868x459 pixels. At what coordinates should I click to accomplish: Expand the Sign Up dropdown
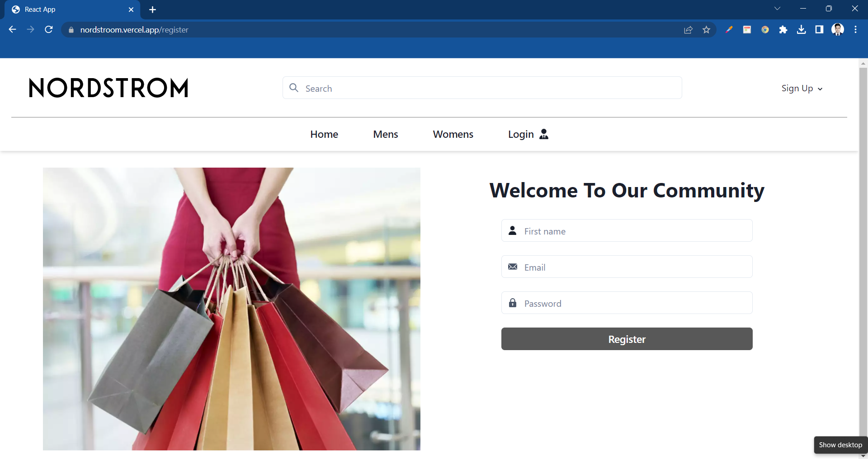[x=802, y=89]
